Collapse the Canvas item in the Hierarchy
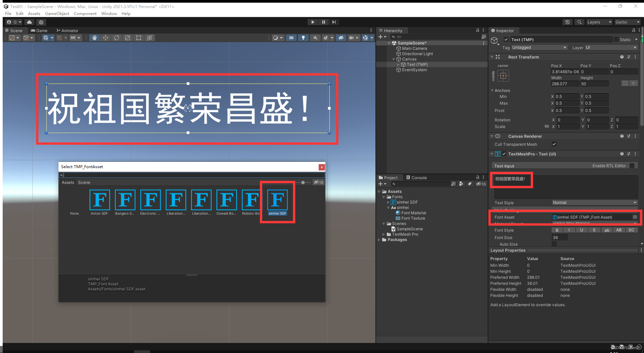644x353 pixels. click(x=394, y=59)
